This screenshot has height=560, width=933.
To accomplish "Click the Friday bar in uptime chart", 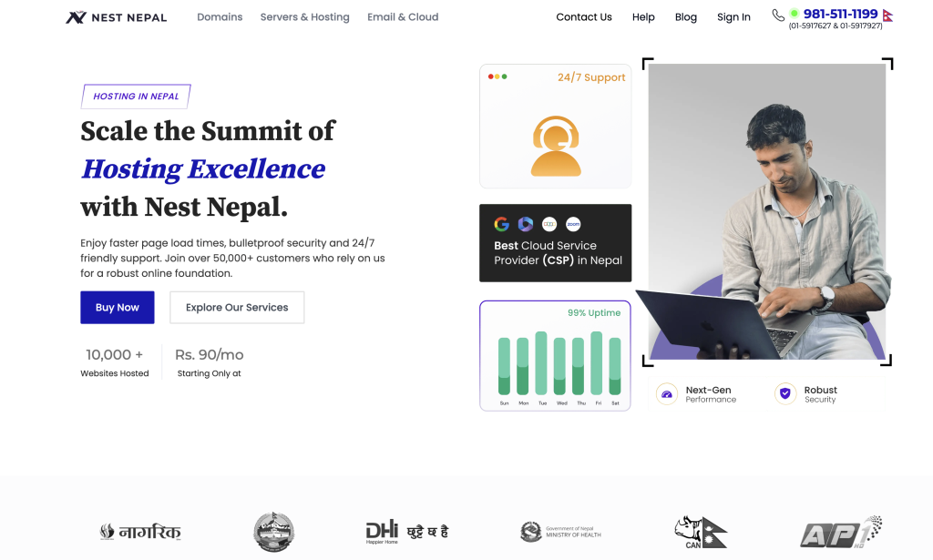I will pyautogui.click(x=597, y=364).
